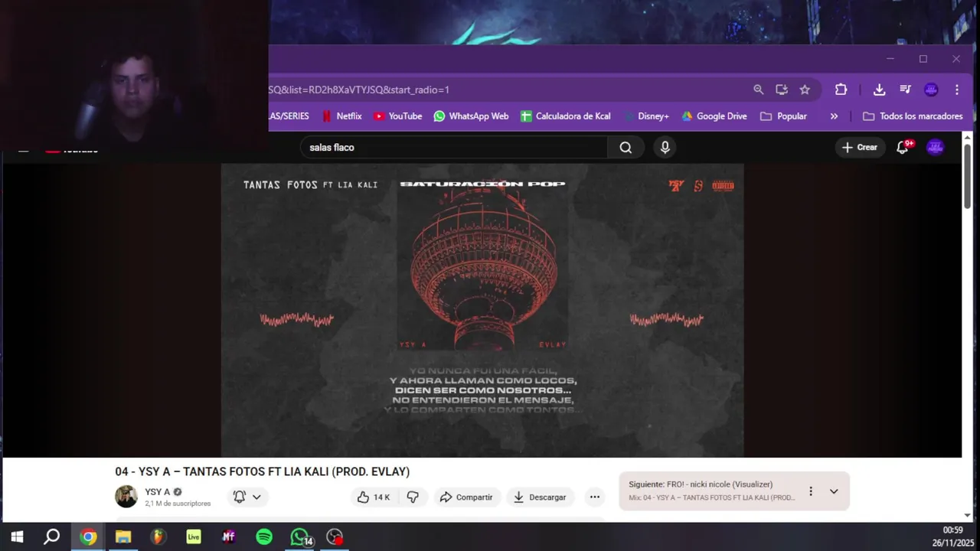Open the YouTube bookmark

pos(398,116)
